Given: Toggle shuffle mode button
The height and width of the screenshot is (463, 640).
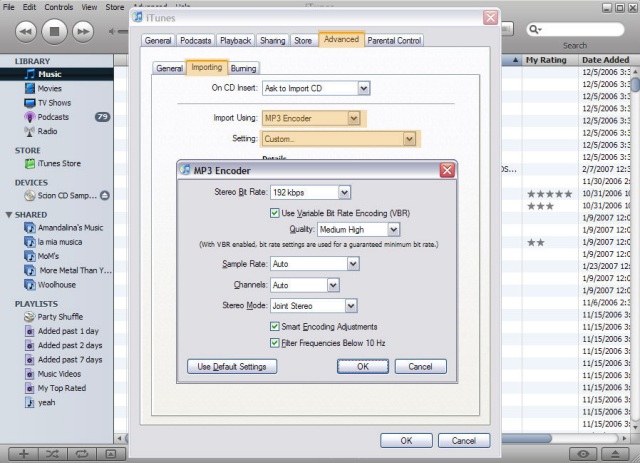Looking at the screenshot, I should 53,454.
